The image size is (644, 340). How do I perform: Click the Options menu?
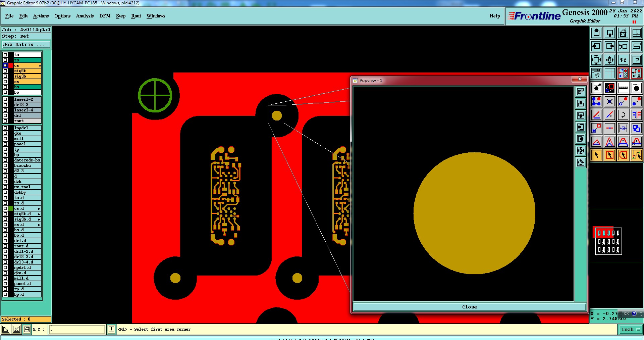pos(62,16)
